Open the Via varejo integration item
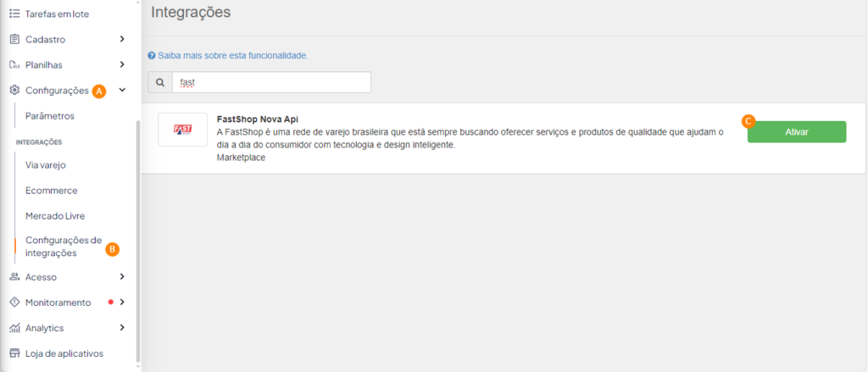 click(x=46, y=165)
